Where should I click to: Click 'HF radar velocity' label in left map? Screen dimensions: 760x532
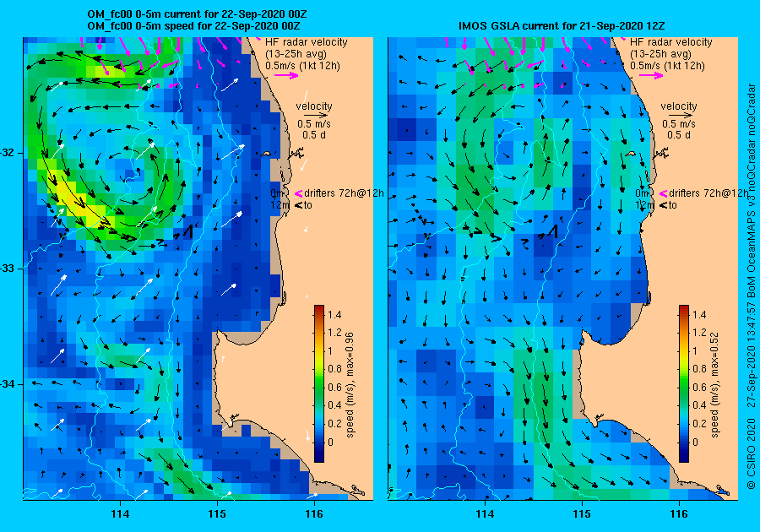coord(307,42)
